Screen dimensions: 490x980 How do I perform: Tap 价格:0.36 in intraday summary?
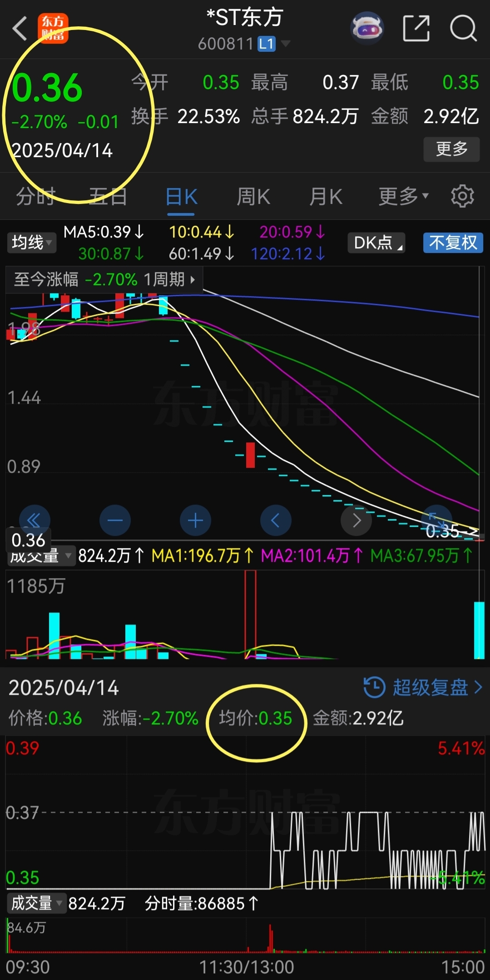point(45,718)
